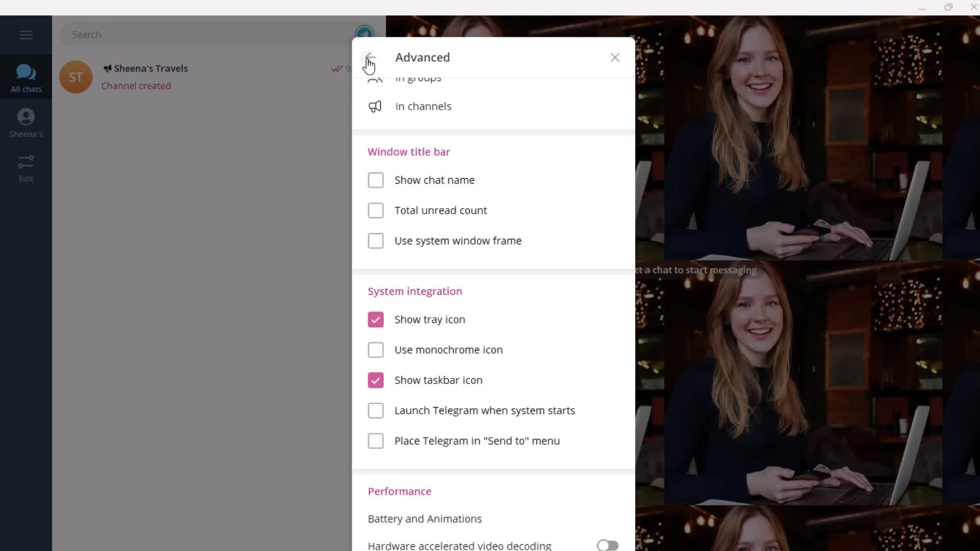The image size is (980, 551).
Task: Close the Advanced settings dialog
Action: [614, 57]
